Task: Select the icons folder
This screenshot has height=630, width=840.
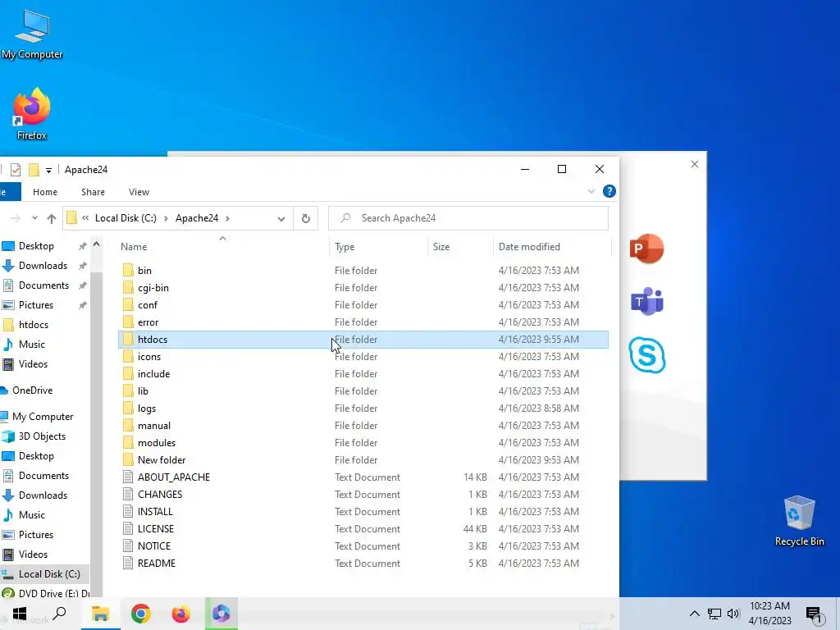Action: (x=363, y=357)
